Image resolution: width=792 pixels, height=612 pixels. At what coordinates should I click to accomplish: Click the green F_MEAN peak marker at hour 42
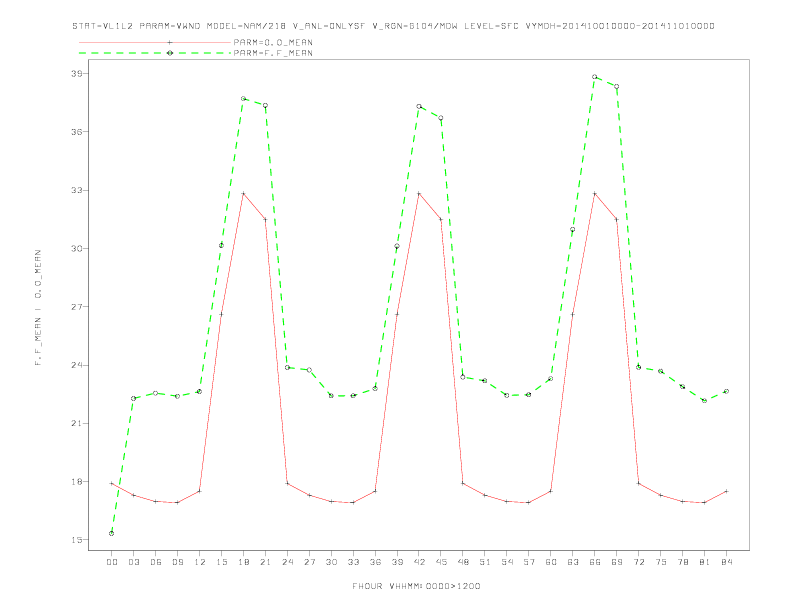[x=419, y=107]
